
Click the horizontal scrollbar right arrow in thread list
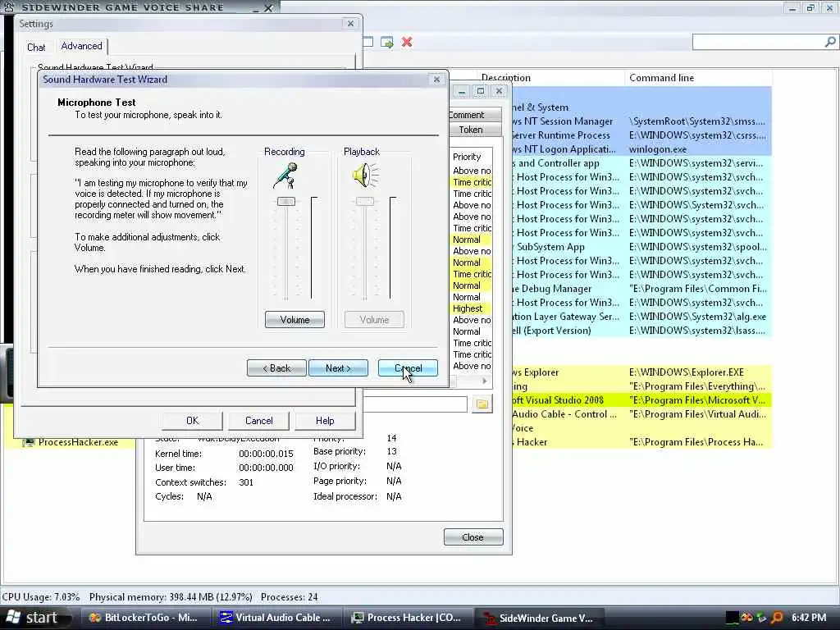485,381
